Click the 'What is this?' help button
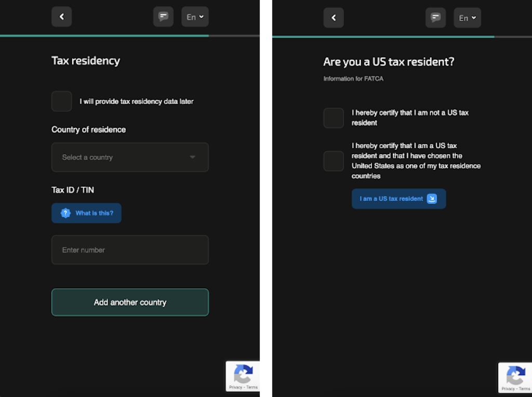 pyautogui.click(x=86, y=213)
